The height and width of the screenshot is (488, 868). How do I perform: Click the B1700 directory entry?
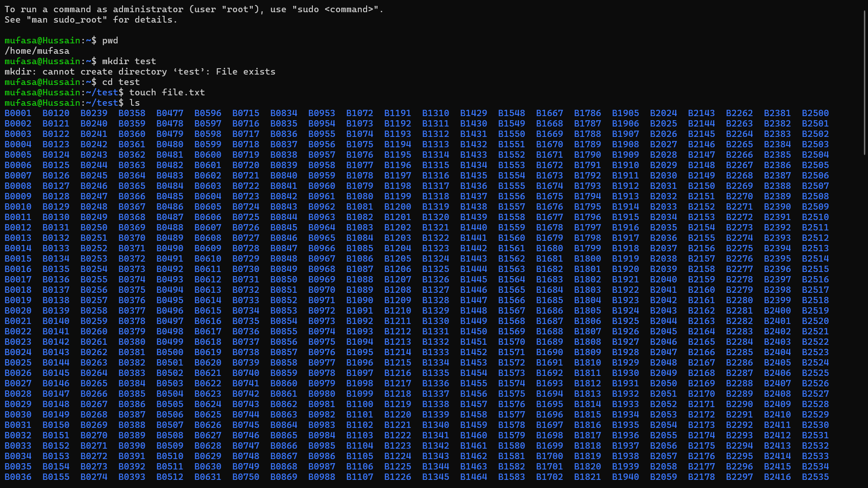[549, 456]
